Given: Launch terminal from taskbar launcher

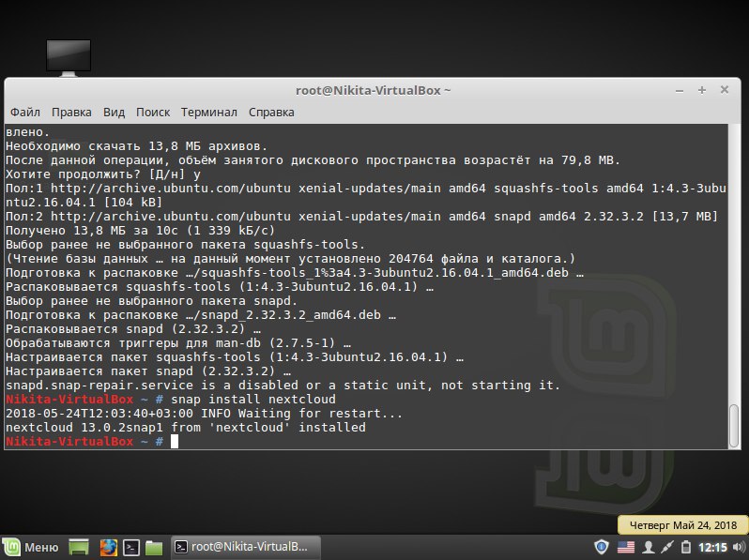Looking at the screenshot, I should [130, 547].
